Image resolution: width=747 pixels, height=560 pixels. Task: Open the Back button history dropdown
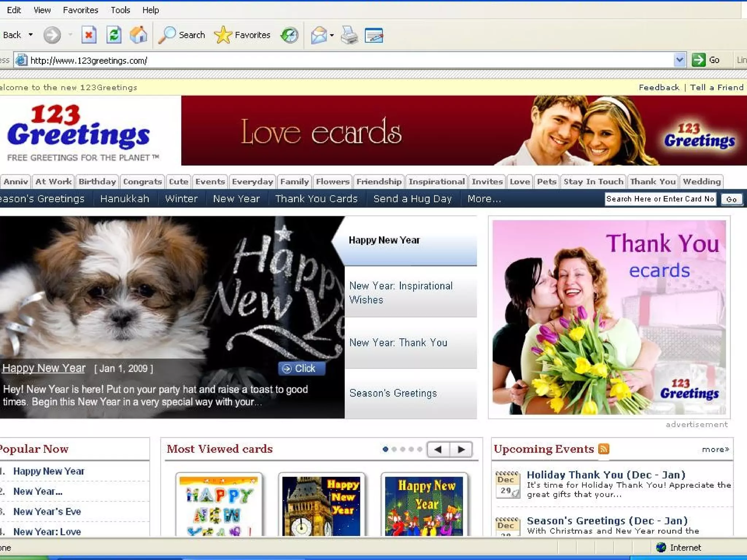coord(31,35)
